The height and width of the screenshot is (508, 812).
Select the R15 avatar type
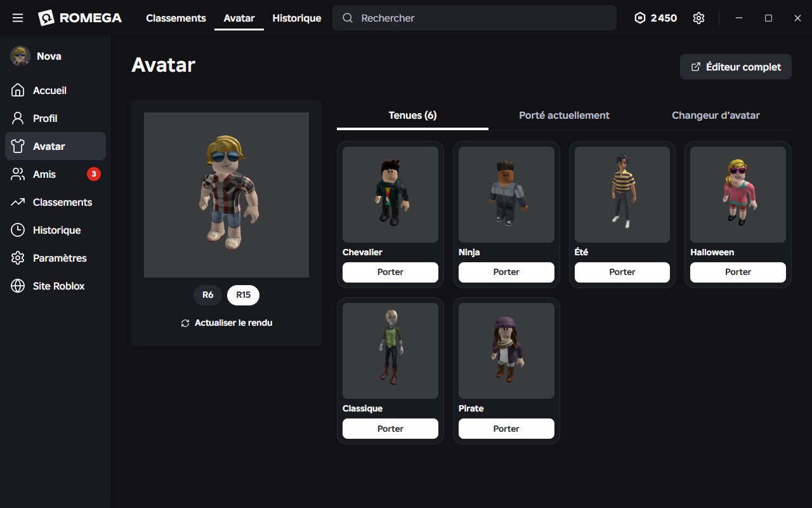244,295
